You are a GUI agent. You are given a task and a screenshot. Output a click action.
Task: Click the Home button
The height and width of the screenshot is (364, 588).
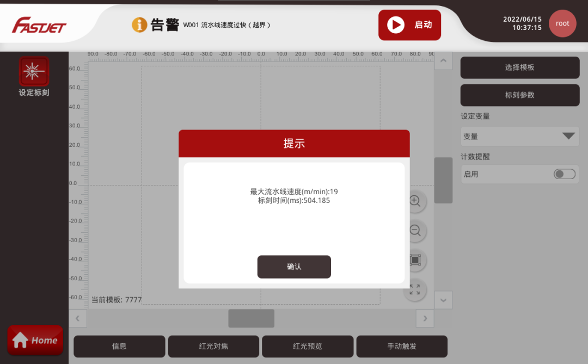[x=35, y=341]
